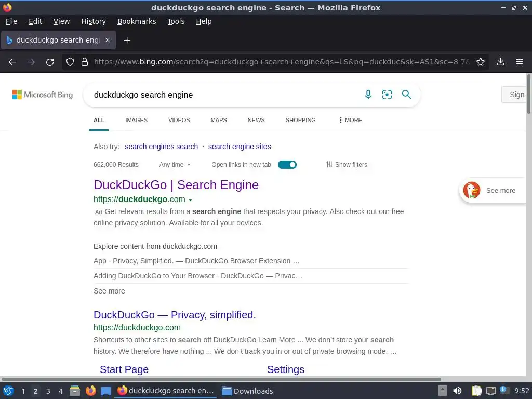This screenshot has width=532, height=399.
Task: Open the volume control in system tray
Action: (x=457, y=391)
